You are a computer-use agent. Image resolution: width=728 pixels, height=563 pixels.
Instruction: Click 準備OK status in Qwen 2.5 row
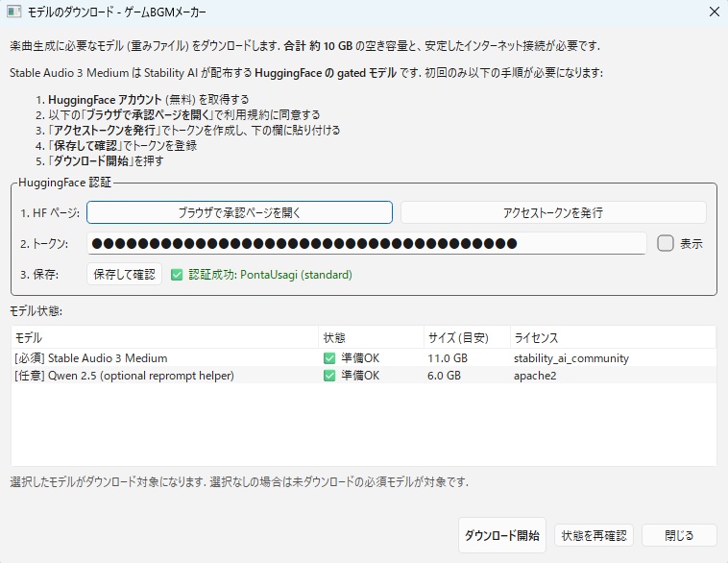[360, 376]
